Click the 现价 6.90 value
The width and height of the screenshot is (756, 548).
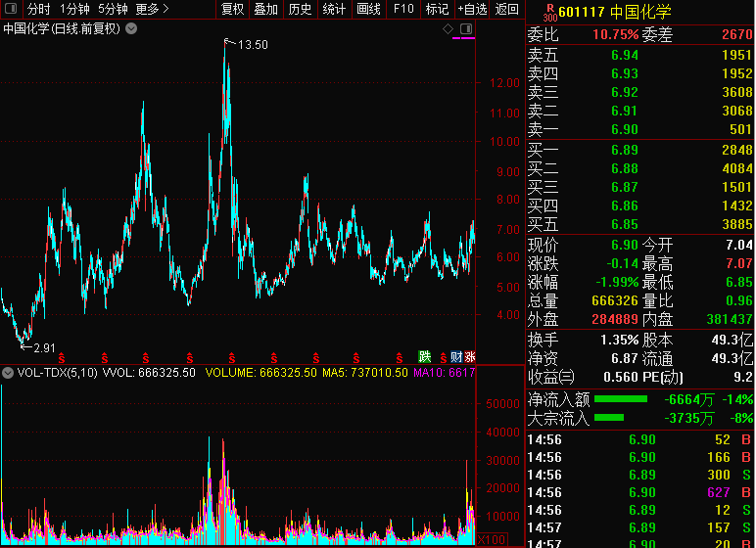click(x=625, y=245)
